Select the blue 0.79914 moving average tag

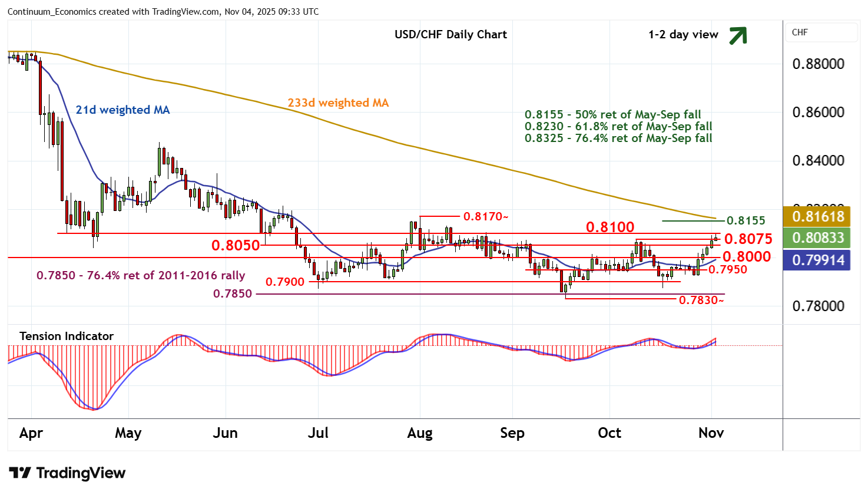[817, 260]
